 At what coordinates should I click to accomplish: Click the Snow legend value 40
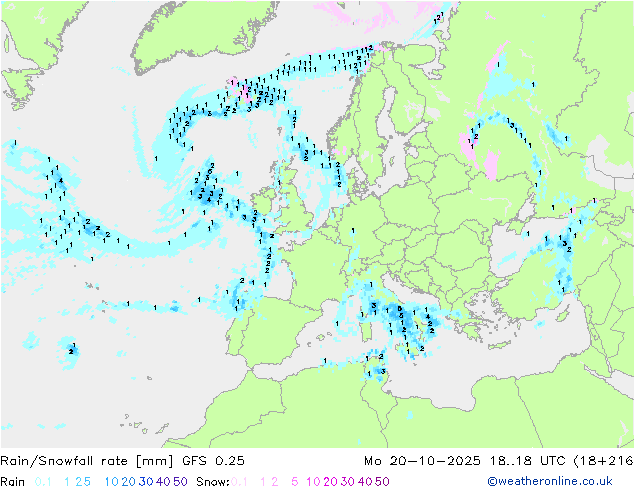pos(365,482)
